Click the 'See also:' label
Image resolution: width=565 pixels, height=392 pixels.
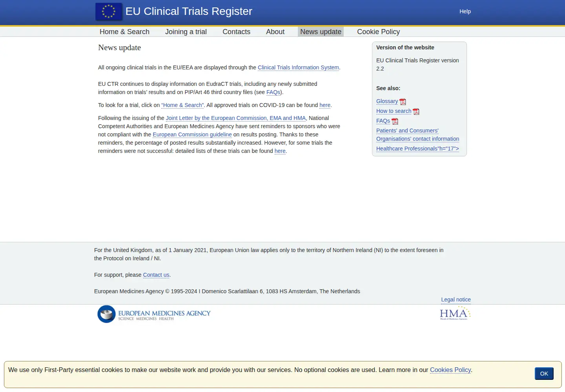[388, 88]
